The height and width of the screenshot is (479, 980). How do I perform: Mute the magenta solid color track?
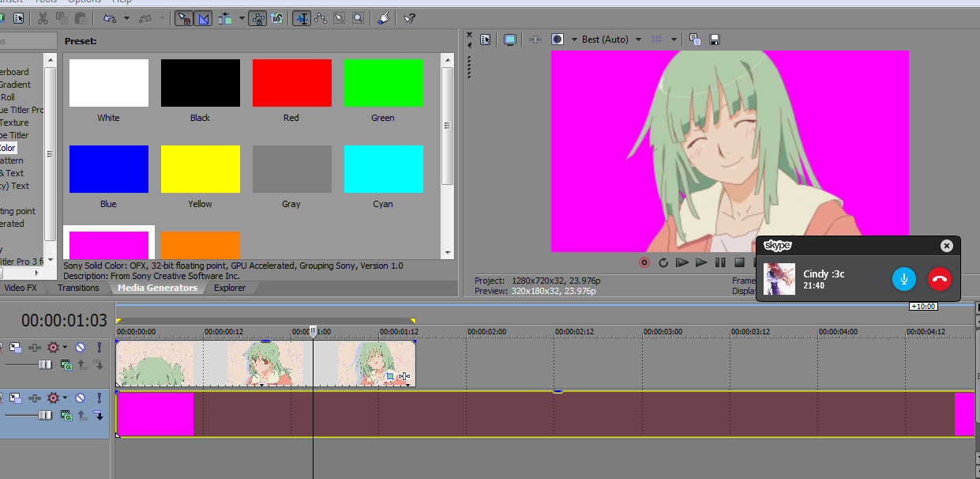tap(80, 397)
